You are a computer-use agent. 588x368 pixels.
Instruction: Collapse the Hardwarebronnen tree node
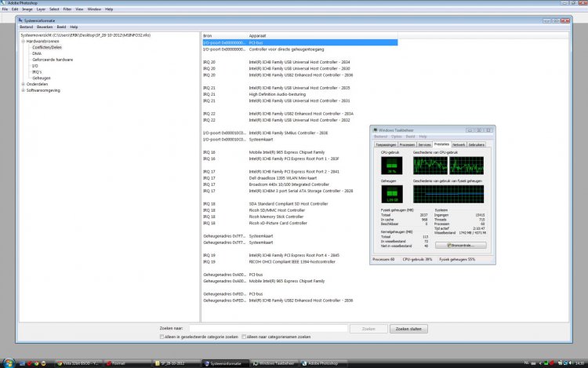click(24, 42)
